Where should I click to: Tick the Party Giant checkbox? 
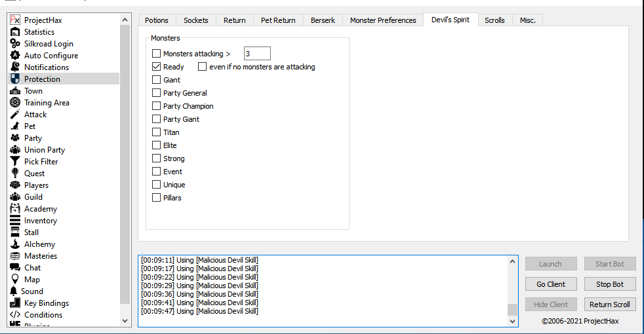point(156,119)
